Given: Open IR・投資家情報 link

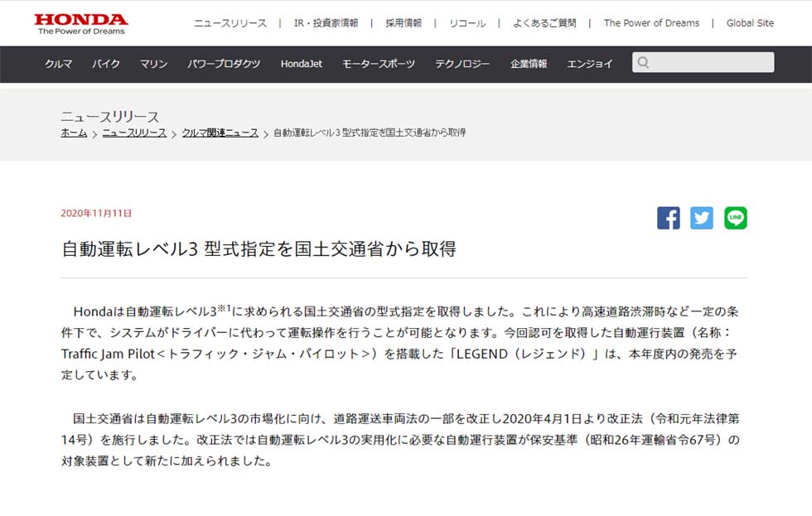Looking at the screenshot, I should [326, 23].
